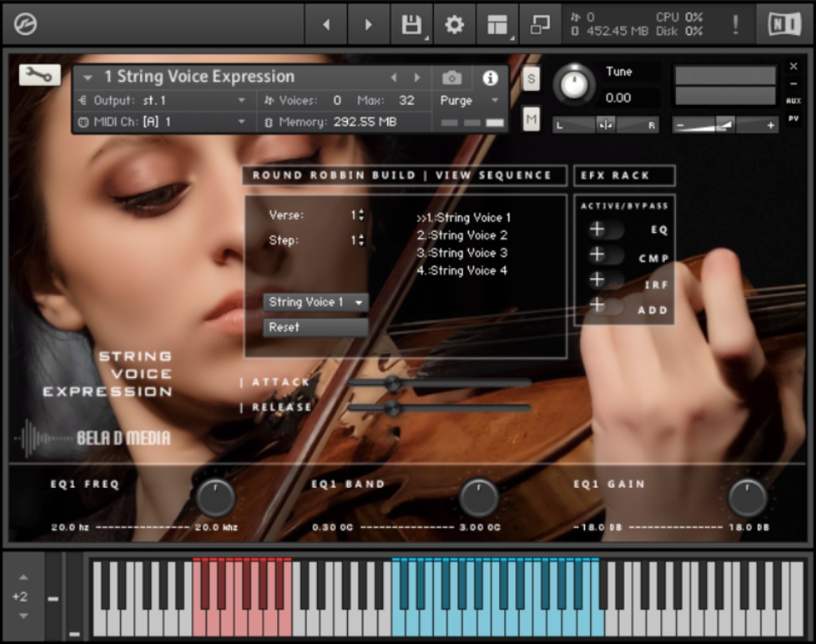Click the wrench icon to edit the instrument
Screen dimensions: 816x644
tap(39, 75)
